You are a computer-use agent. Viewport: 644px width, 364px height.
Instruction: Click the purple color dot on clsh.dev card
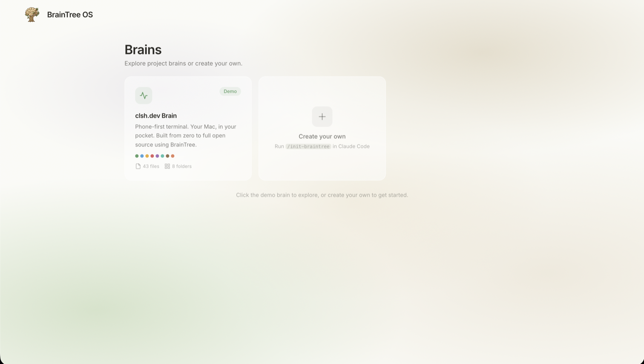pyautogui.click(x=157, y=156)
